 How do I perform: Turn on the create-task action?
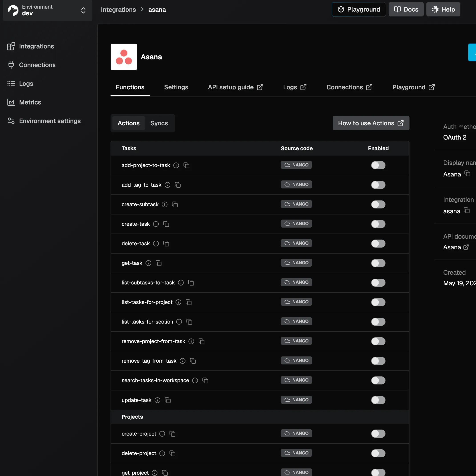[378, 224]
